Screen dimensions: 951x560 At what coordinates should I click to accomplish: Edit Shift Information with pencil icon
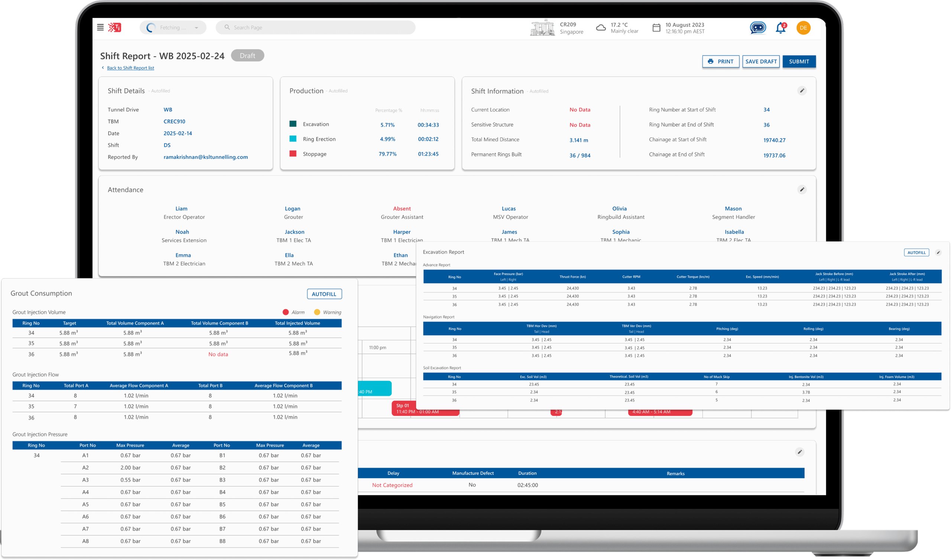point(802,91)
